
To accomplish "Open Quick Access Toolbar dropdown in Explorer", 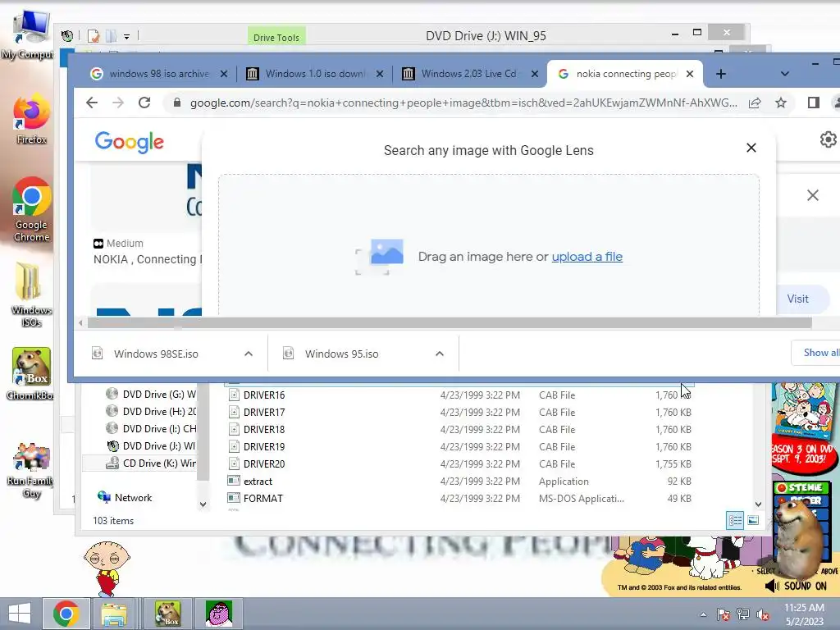I will (x=126, y=36).
